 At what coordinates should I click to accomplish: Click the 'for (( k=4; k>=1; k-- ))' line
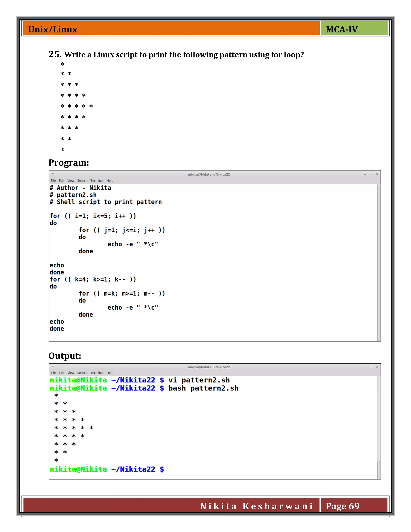pos(93,279)
